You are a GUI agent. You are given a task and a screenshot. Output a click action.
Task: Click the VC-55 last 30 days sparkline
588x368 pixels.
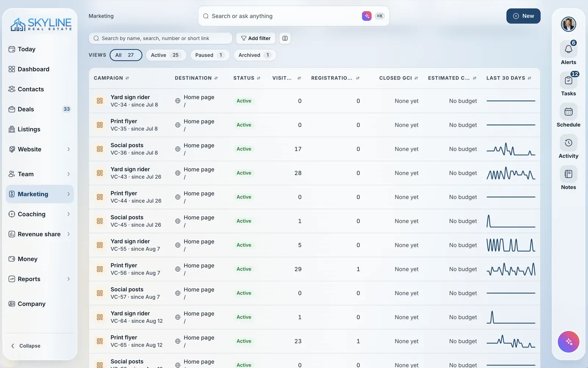tap(511, 245)
